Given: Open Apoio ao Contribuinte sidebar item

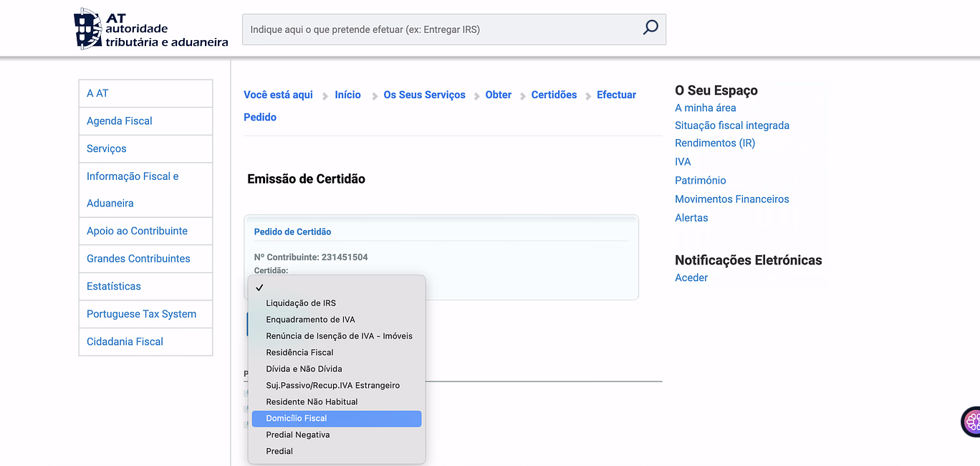Looking at the screenshot, I should [137, 231].
